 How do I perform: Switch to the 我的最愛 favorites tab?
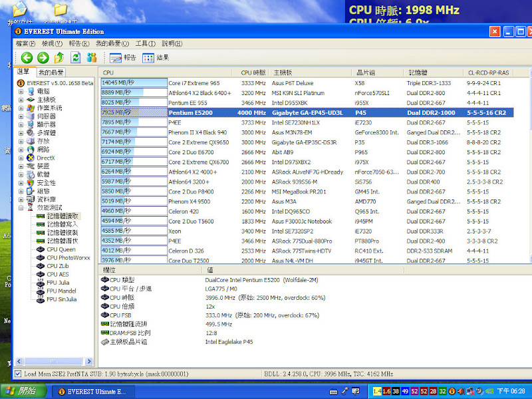[51, 72]
